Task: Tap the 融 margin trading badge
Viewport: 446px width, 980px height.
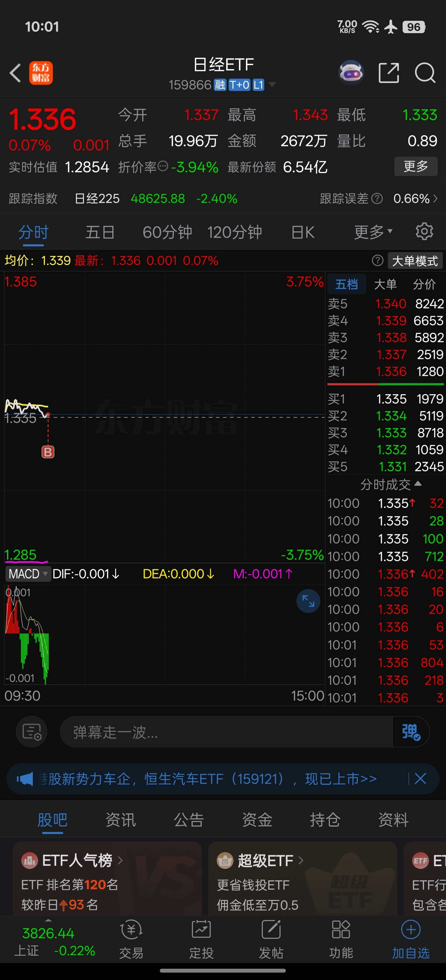Action: coord(220,85)
